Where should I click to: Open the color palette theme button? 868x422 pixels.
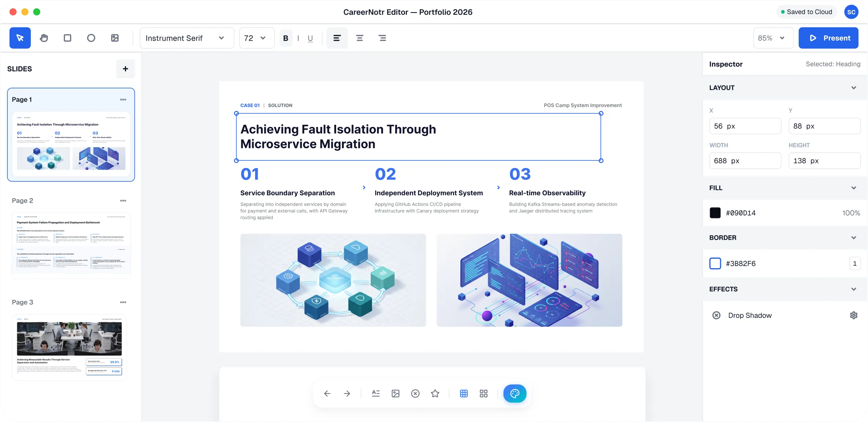(515, 393)
